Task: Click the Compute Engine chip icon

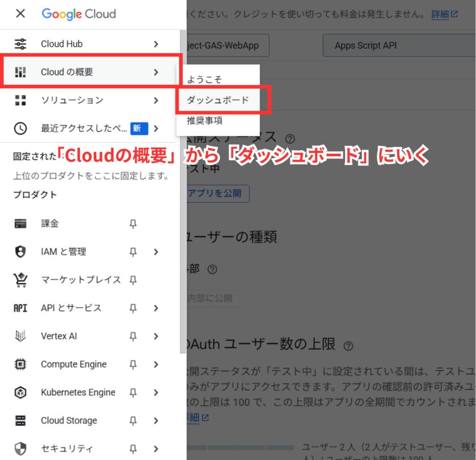Action: (x=20, y=364)
